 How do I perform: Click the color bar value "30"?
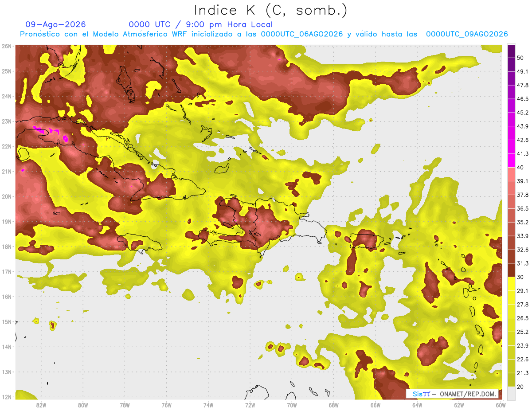coord(520,277)
